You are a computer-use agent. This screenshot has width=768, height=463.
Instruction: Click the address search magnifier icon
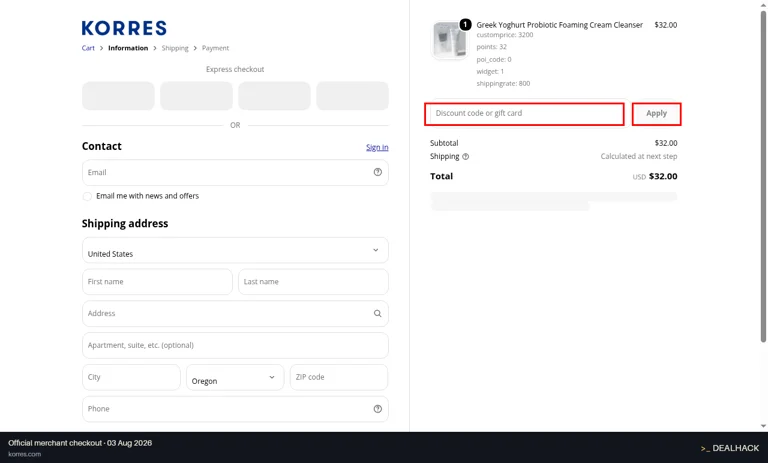coord(378,314)
